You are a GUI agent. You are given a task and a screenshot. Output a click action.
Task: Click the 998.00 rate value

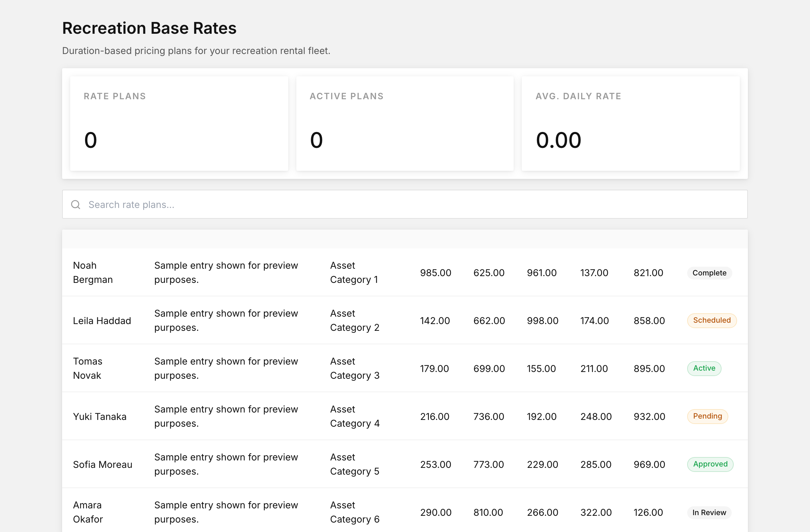pos(542,321)
